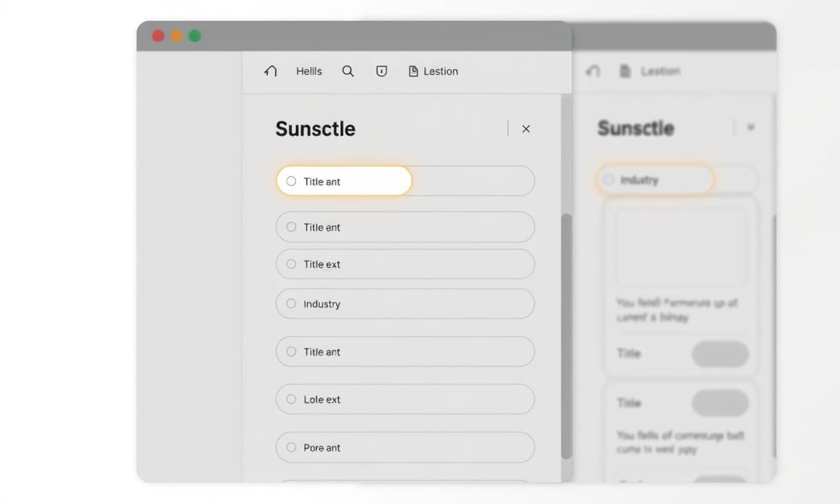840x504 pixels.
Task: Expand the dropdown arrow beside the blurred Sunsctle heading
Action: click(750, 127)
